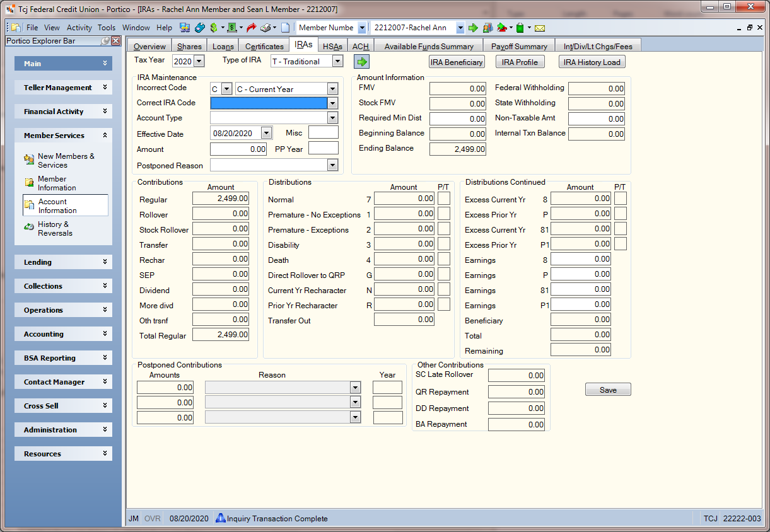This screenshot has width=770, height=532.
Task: Click the Save button
Action: (x=608, y=390)
